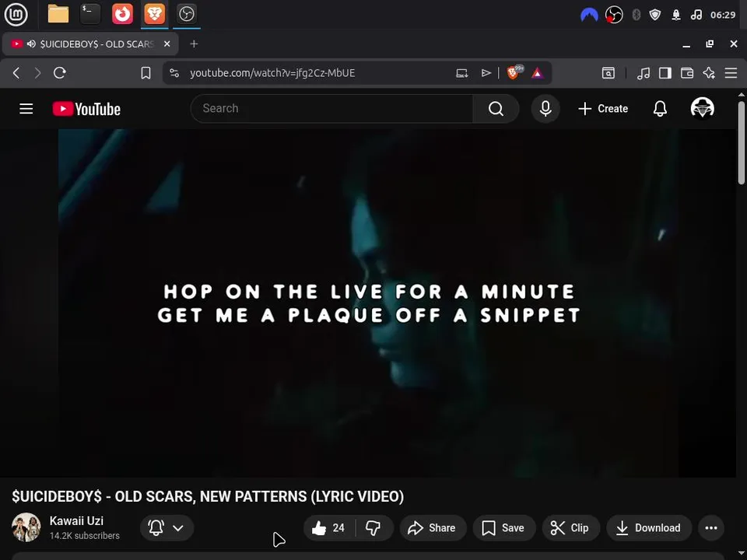Image resolution: width=747 pixels, height=560 pixels.
Task: Open more actions three-dot menu
Action: (711, 527)
